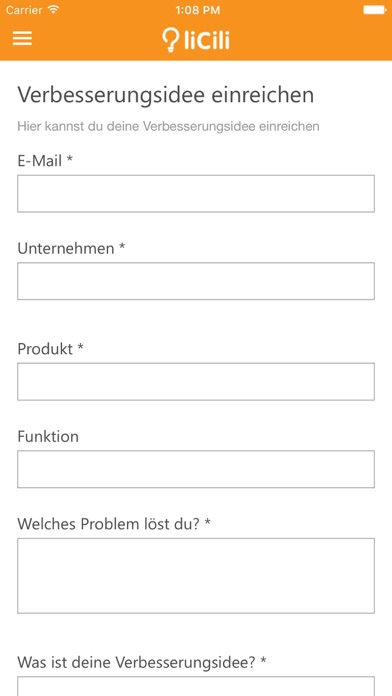
Task: Focus the 'Welches Problem löst du?' textarea
Action: (x=196, y=576)
